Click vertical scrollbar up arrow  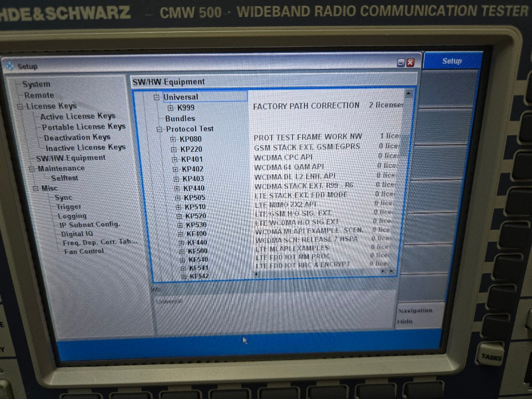click(408, 93)
